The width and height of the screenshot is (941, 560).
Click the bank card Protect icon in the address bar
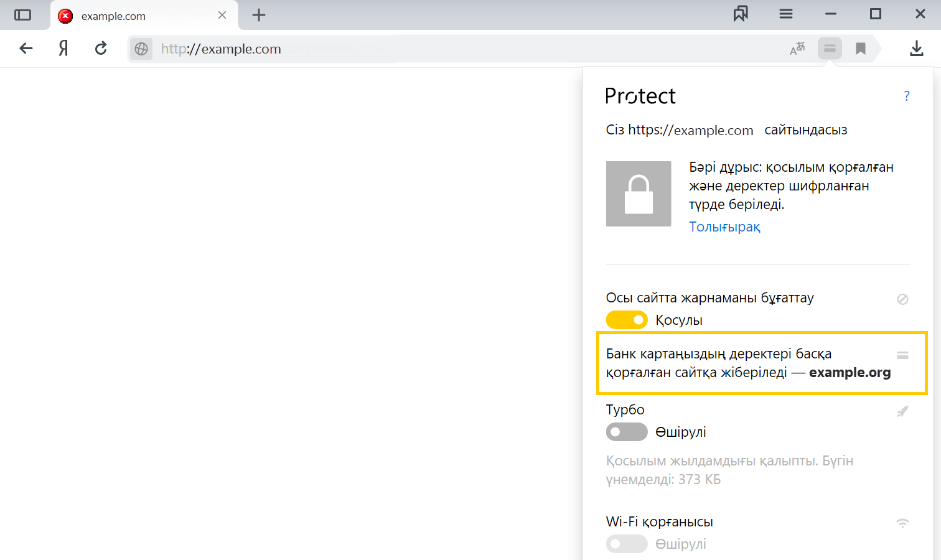830,49
